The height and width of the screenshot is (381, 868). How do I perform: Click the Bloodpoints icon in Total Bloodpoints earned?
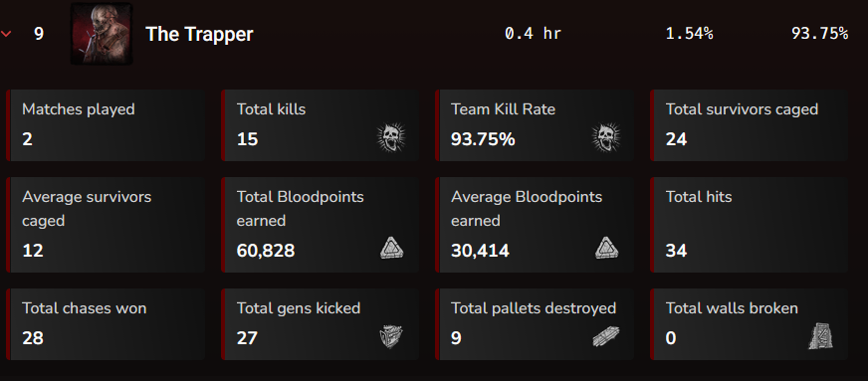tap(392, 248)
